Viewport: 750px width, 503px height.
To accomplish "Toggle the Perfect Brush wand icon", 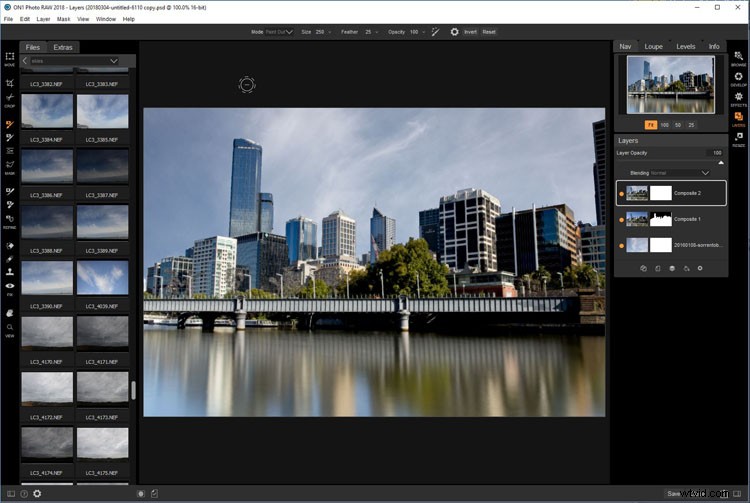I will [435, 32].
